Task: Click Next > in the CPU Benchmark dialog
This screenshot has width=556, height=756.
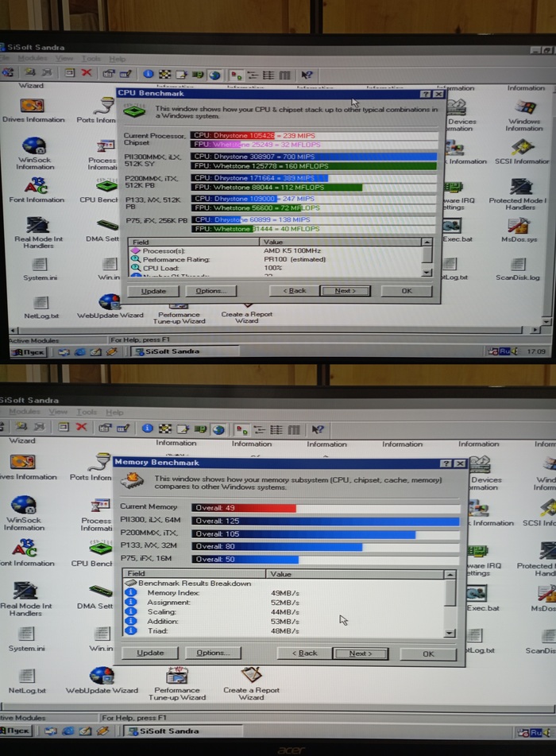Action: pyautogui.click(x=345, y=291)
